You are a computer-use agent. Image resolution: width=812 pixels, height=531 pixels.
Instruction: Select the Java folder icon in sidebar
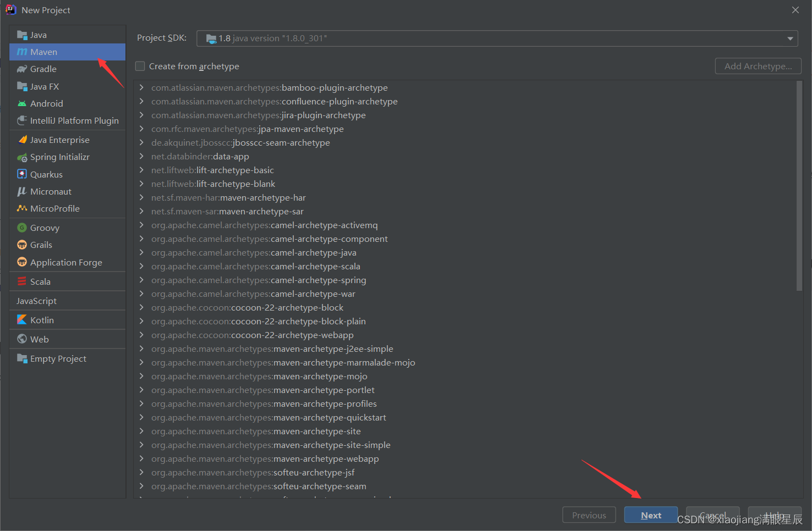pos(22,35)
